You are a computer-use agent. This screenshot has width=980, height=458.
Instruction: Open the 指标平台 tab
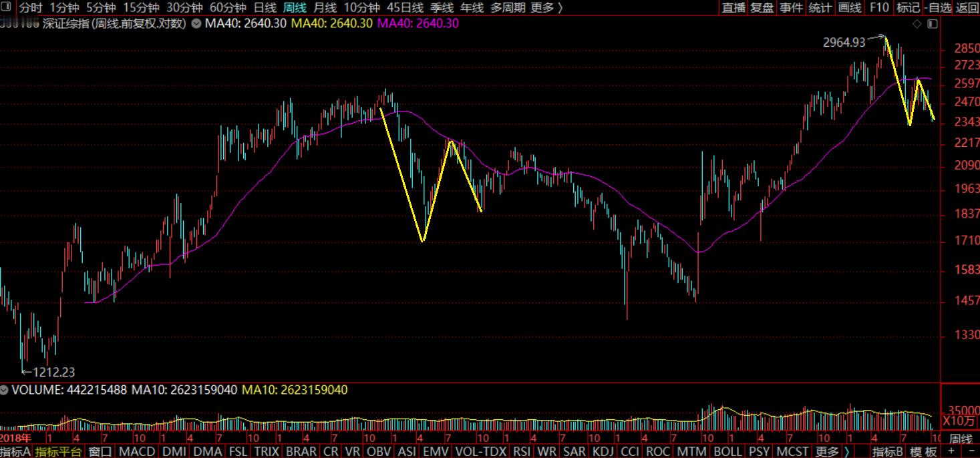click(x=59, y=451)
